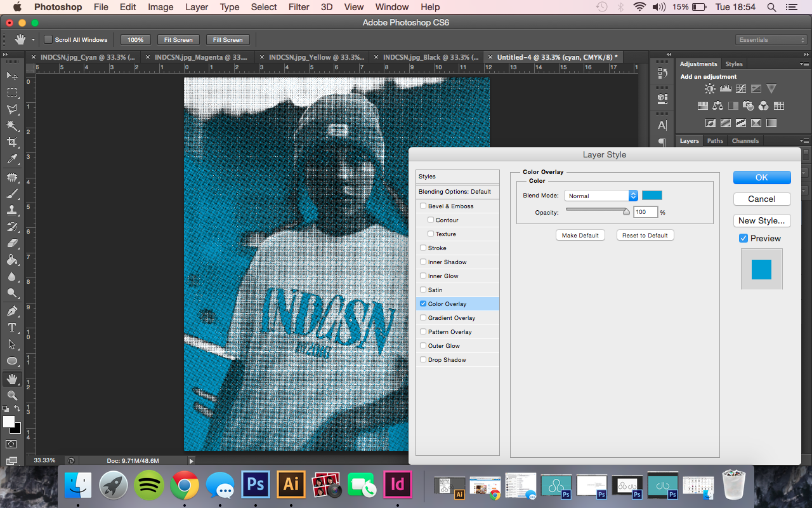Select the Pen tool
812x508 pixels.
(12, 311)
